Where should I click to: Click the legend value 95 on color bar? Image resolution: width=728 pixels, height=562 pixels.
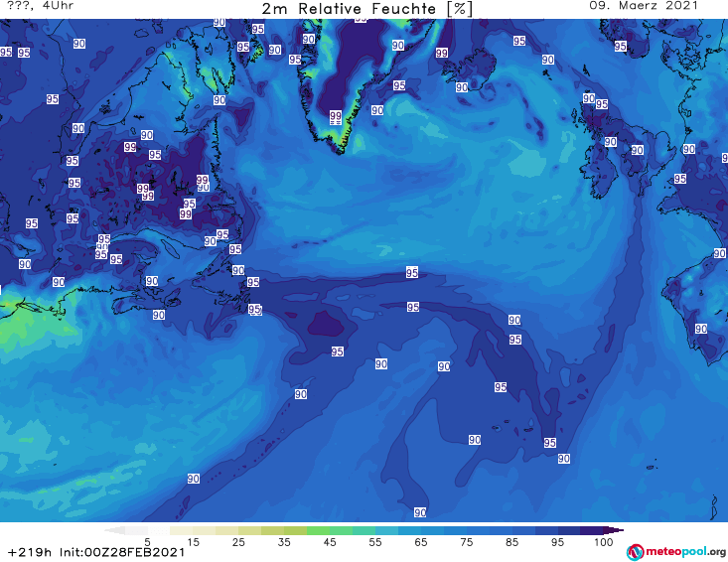(557, 542)
